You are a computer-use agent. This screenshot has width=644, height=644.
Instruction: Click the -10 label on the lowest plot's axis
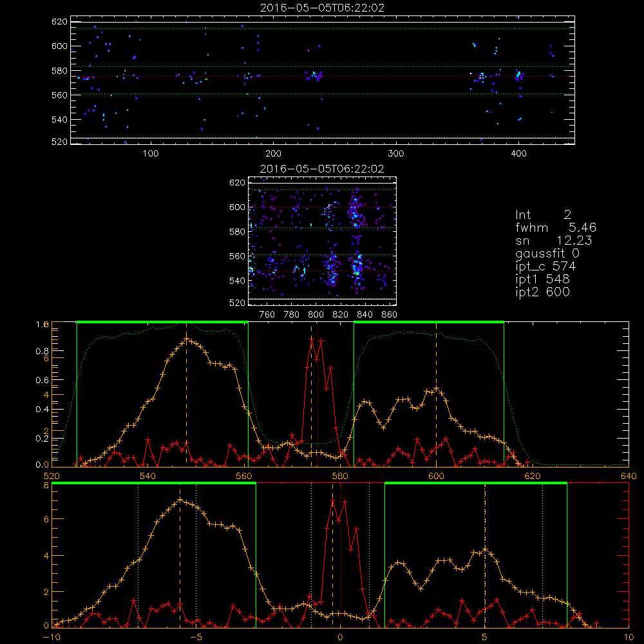click(52, 638)
